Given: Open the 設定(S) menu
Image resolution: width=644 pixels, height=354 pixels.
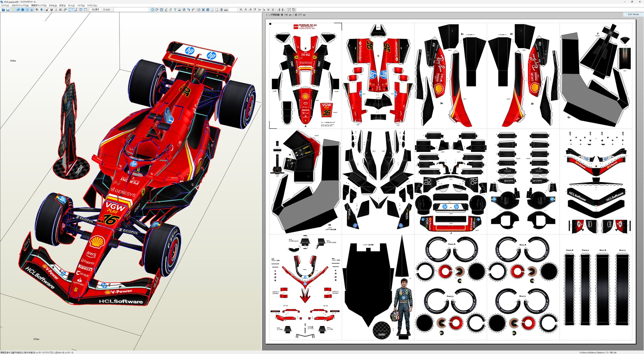Looking at the screenshot, I should (x=62, y=5).
